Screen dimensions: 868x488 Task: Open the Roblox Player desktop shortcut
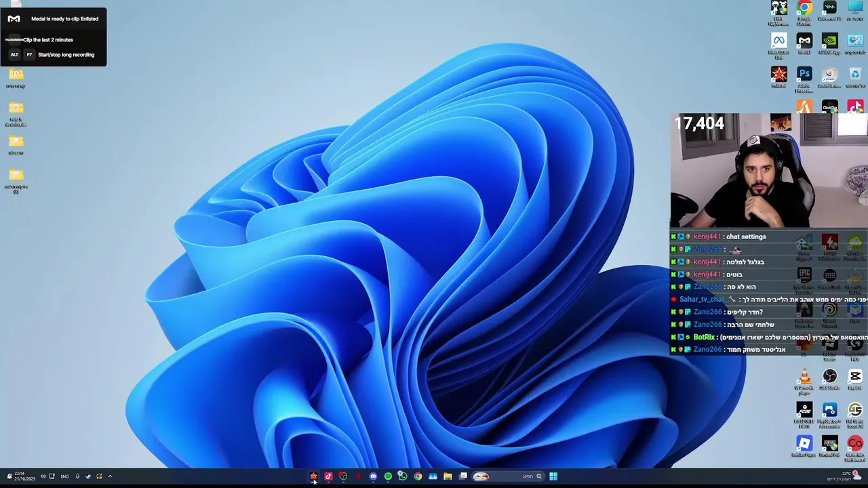[804, 446]
